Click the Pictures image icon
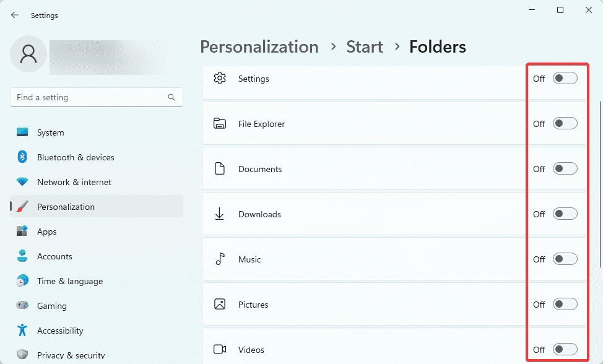This screenshot has height=364, width=603. click(x=220, y=304)
